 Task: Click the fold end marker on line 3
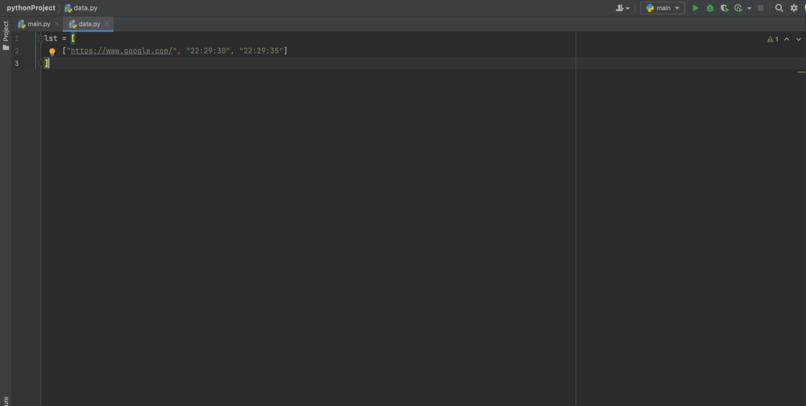(41, 63)
